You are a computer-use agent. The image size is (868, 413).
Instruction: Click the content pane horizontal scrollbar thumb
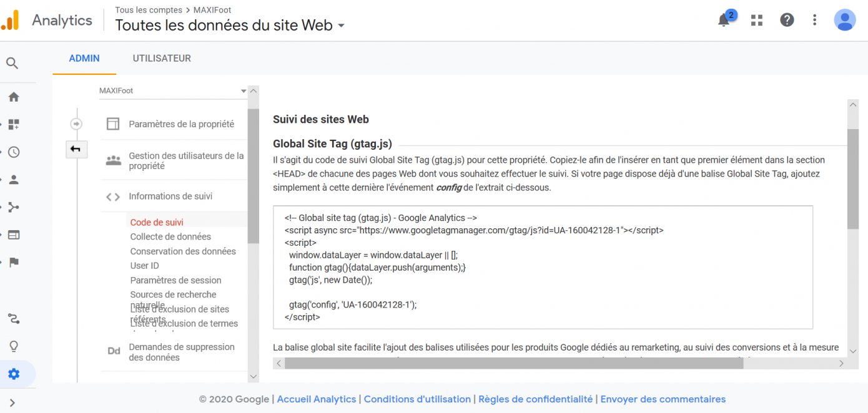(514, 363)
